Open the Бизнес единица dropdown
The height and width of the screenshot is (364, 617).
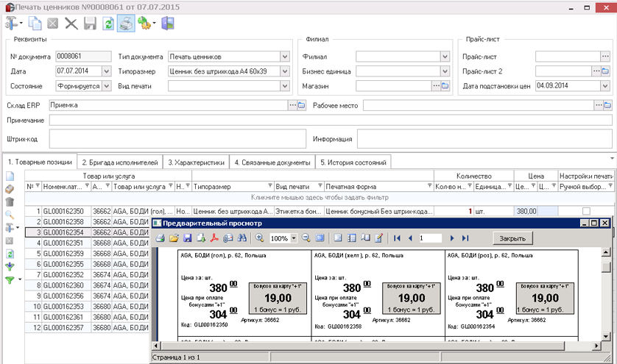[x=445, y=71]
